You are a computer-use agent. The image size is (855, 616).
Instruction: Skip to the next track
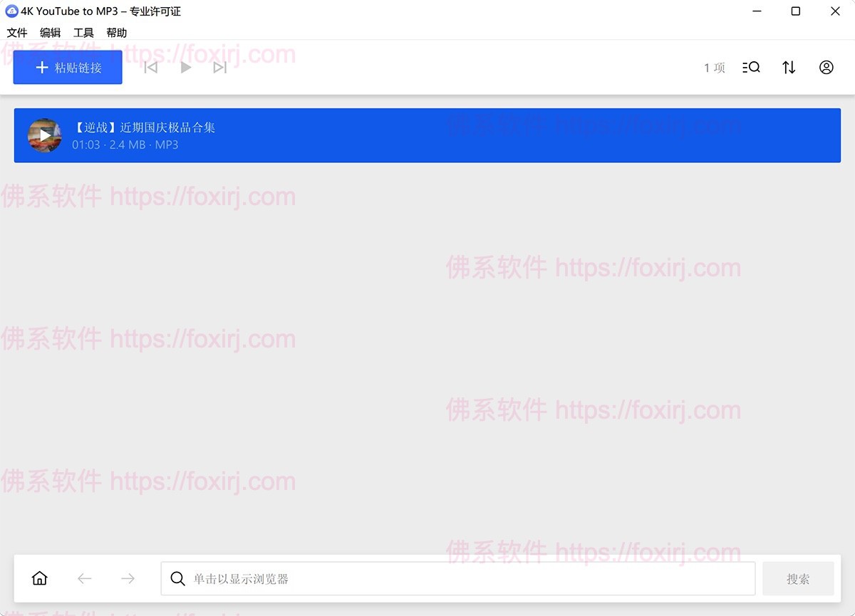[220, 67]
